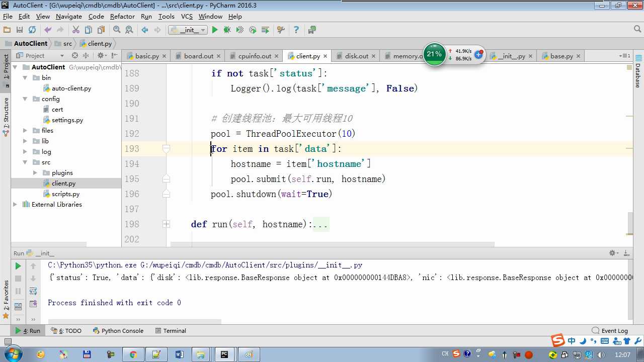Click the Save All toolbar icon
Image resolution: width=644 pixels, height=362 pixels.
coord(20,30)
